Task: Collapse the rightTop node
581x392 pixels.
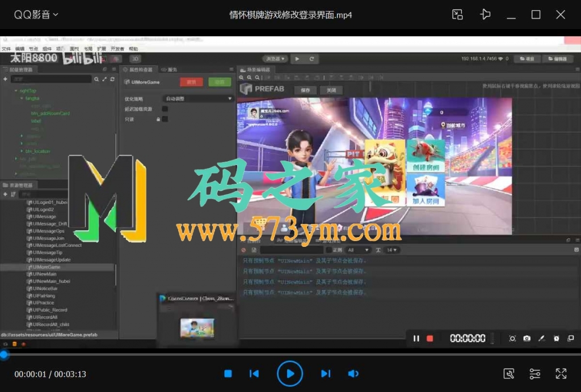Action: 16,91
